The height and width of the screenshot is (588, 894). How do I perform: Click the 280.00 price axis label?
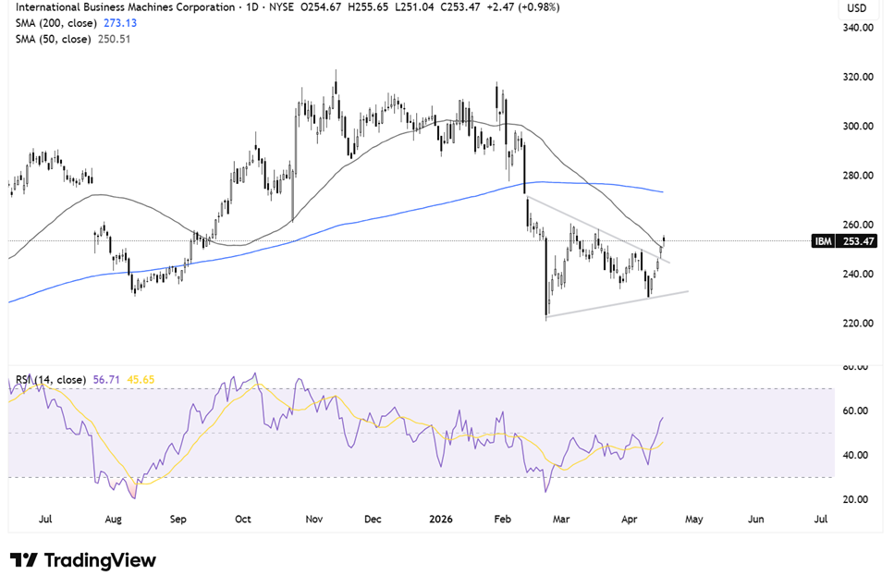point(858,175)
